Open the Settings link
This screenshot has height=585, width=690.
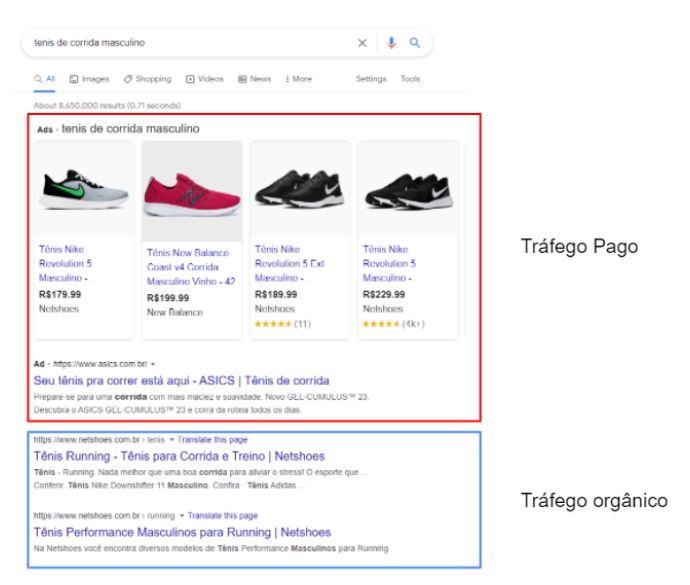pos(371,79)
